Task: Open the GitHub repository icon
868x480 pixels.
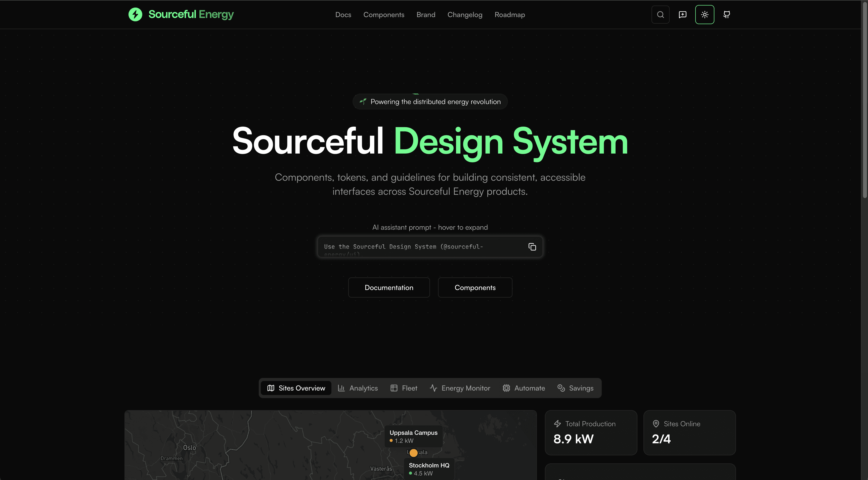Action: pos(726,15)
